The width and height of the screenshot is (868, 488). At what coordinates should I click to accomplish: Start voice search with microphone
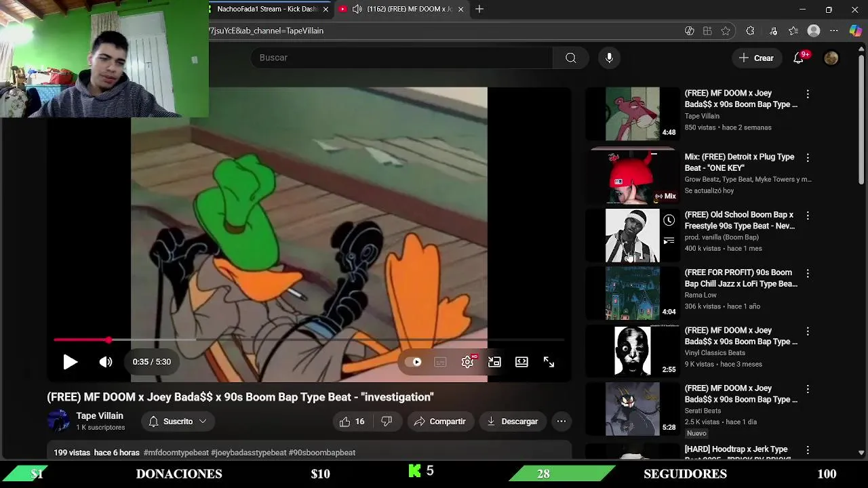tap(609, 58)
